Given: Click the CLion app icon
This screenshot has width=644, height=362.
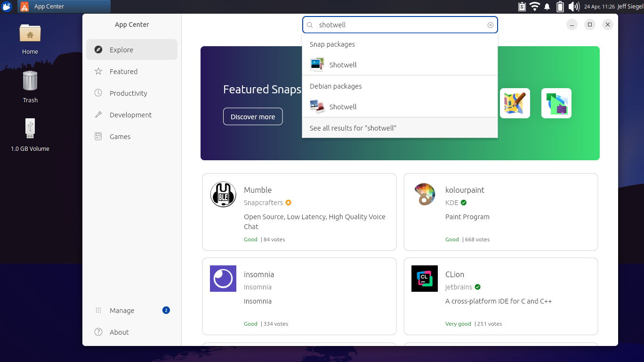Looking at the screenshot, I should 425,279.
